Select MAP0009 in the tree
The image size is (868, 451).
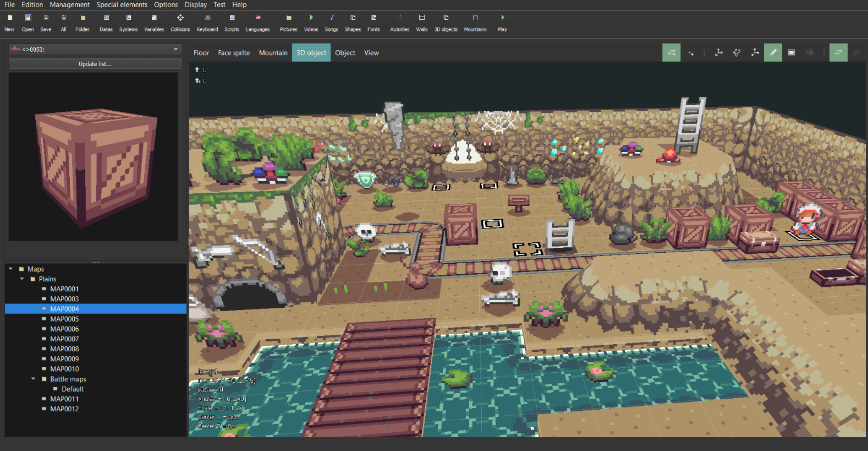tap(64, 359)
